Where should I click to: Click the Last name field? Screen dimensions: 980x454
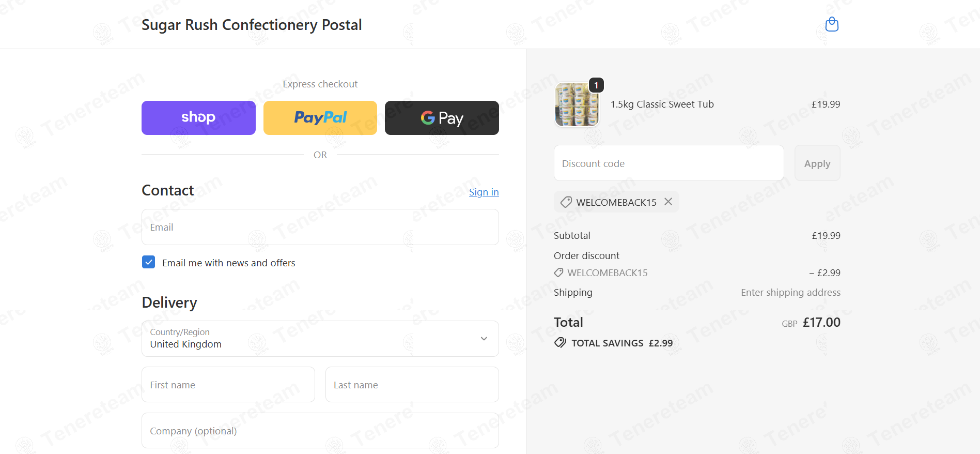coord(412,385)
